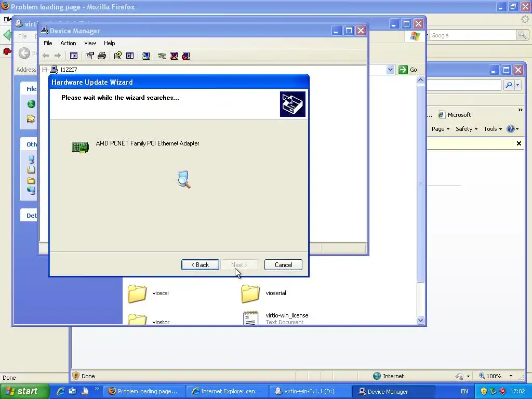The height and width of the screenshot is (399, 532).
Task: Open the Action menu in Device Manager
Action: point(68,43)
